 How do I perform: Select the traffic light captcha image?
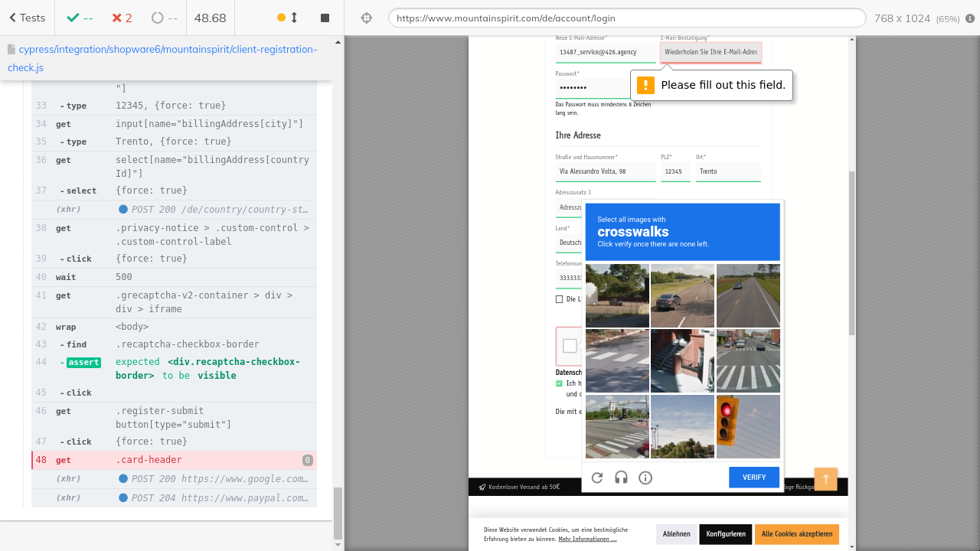pos(748,426)
